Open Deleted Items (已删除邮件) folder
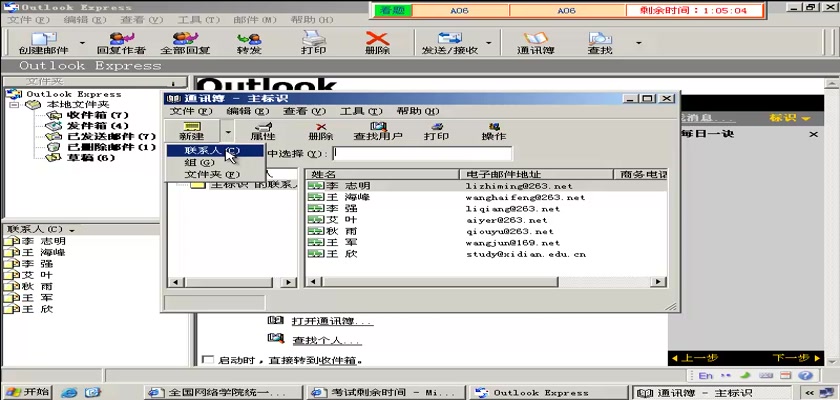Image resolution: width=840 pixels, height=400 pixels. 102,147
